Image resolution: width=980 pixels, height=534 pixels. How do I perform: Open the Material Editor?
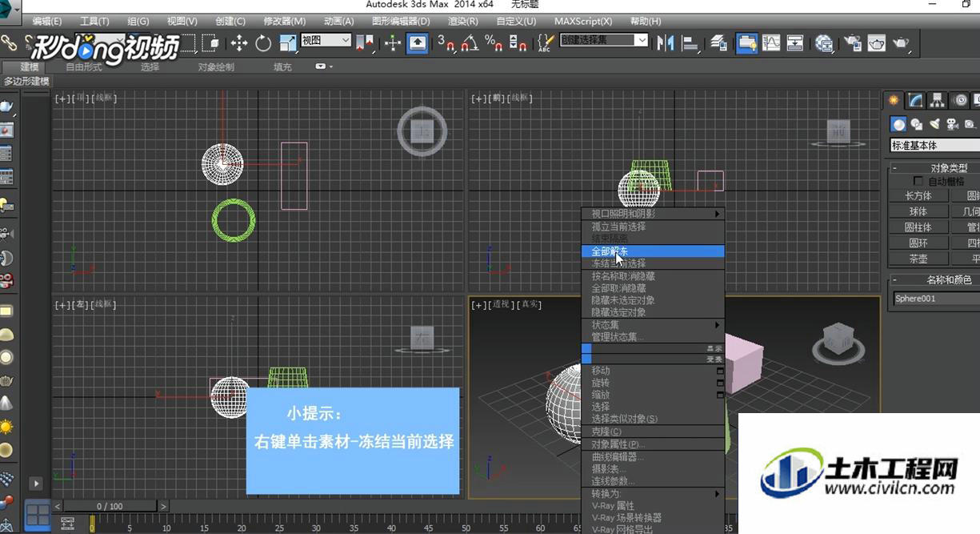[824, 43]
